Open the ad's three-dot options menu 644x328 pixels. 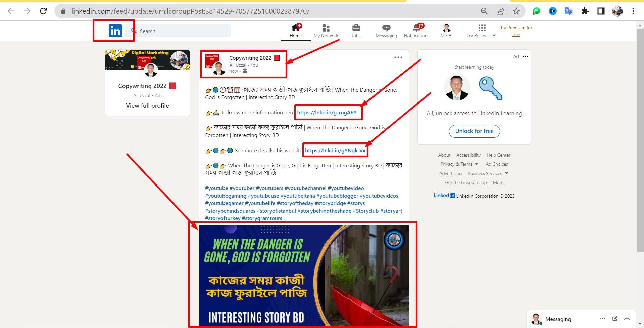(x=525, y=56)
